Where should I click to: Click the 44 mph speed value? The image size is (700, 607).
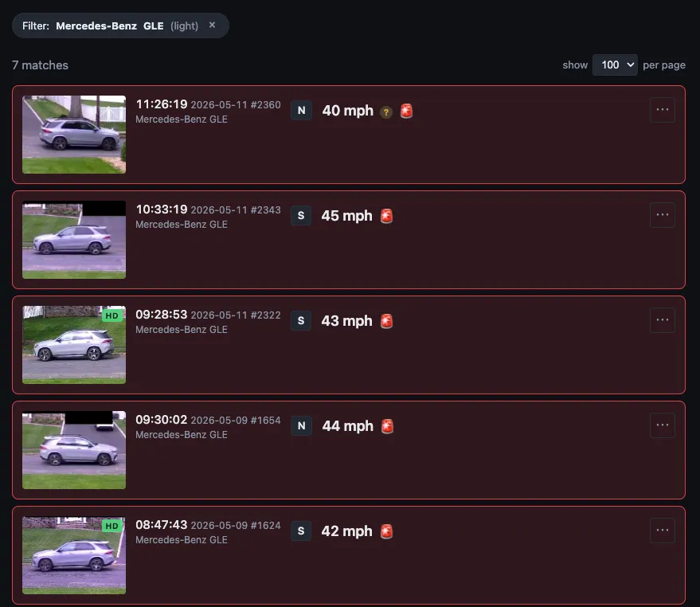tap(348, 426)
